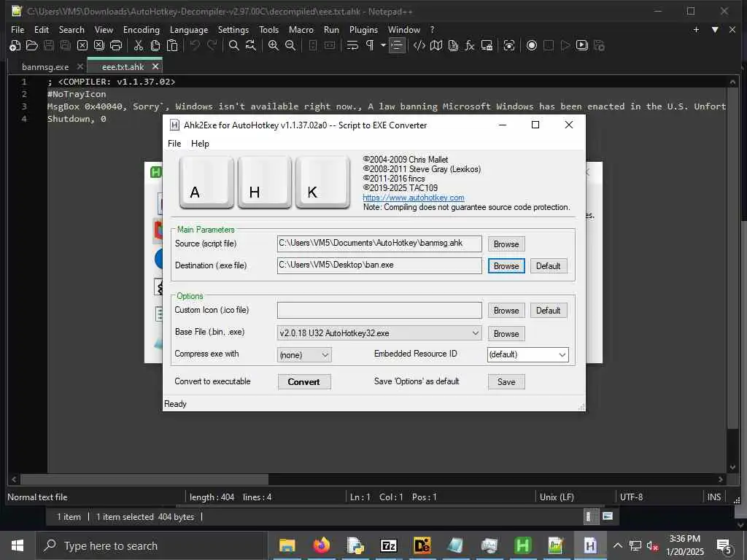Click the Windows Start button
Image resolution: width=747 pixels, height=560 pixels.
pos(18,545)
